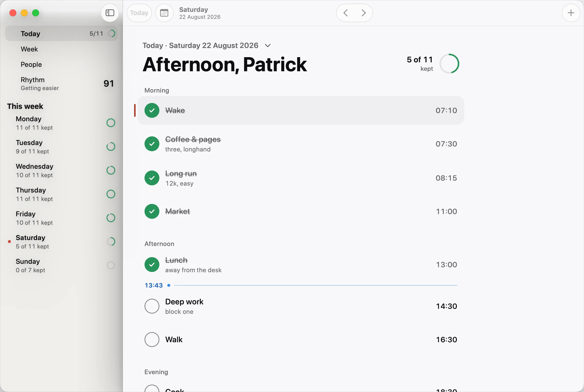Select Today in the sidebar
Image resolution: width=584 pixels, height=392 pixels.
62,33
